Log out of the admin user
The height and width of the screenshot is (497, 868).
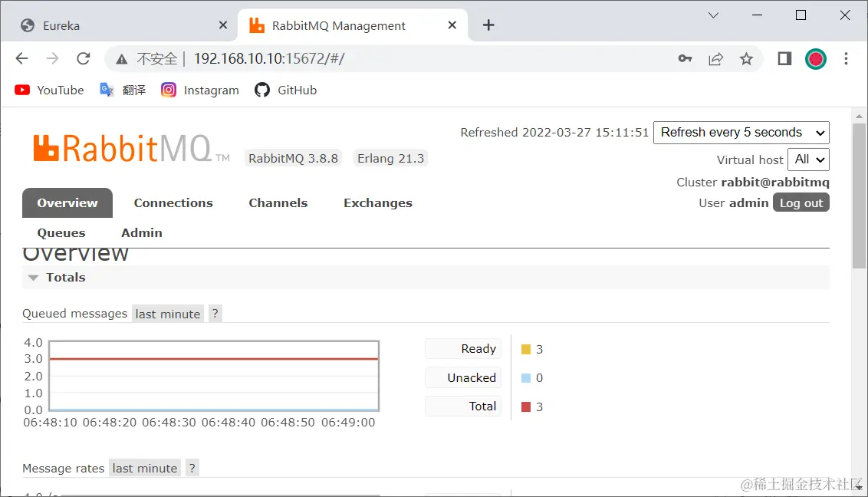point(801,203)
